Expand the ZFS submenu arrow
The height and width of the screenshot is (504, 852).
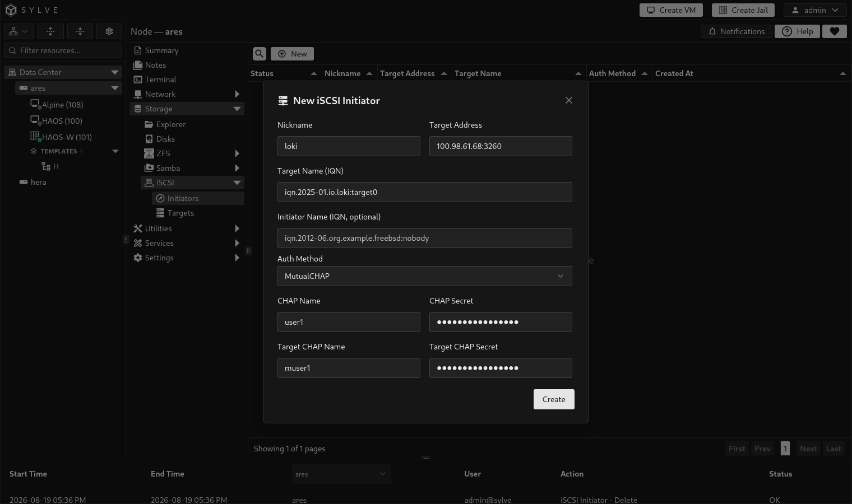237,153
